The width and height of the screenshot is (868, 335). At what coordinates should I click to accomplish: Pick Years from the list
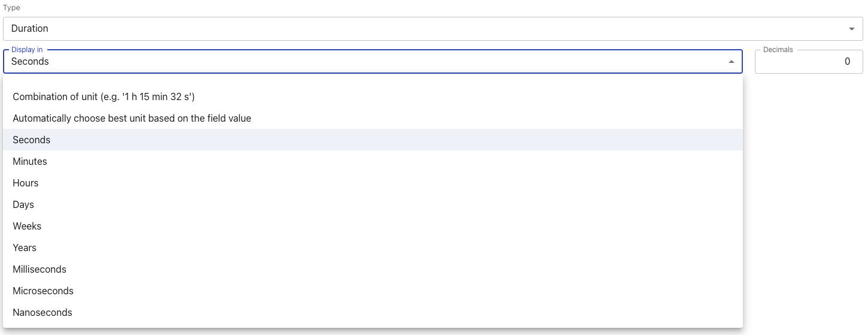25,248
